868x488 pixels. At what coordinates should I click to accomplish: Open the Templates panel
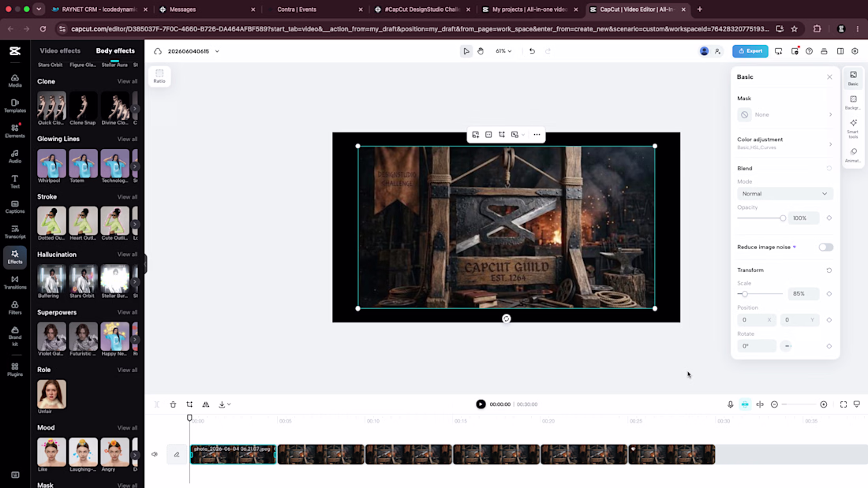tap(15, 106)
